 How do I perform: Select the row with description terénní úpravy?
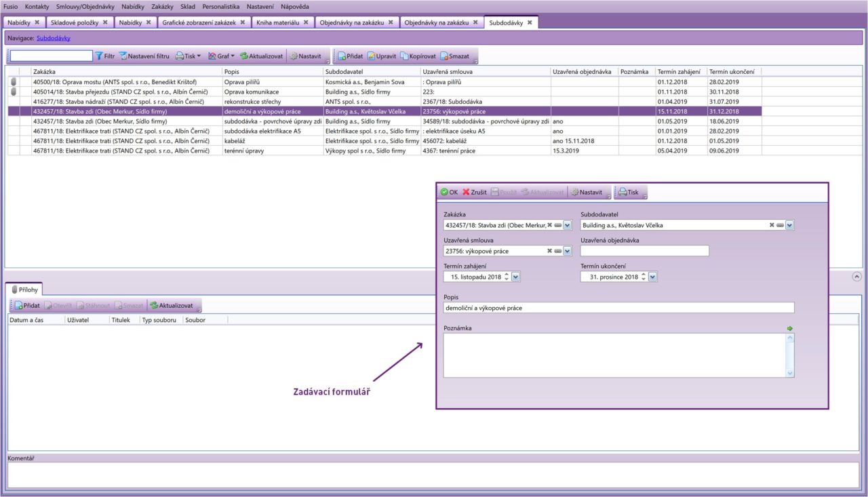pyautogui.click(x=384, y=151)
